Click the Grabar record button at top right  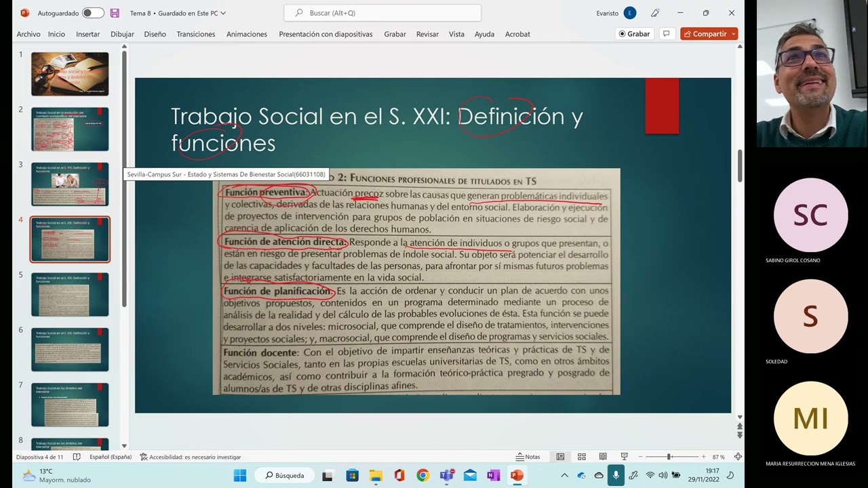(635, 34)
